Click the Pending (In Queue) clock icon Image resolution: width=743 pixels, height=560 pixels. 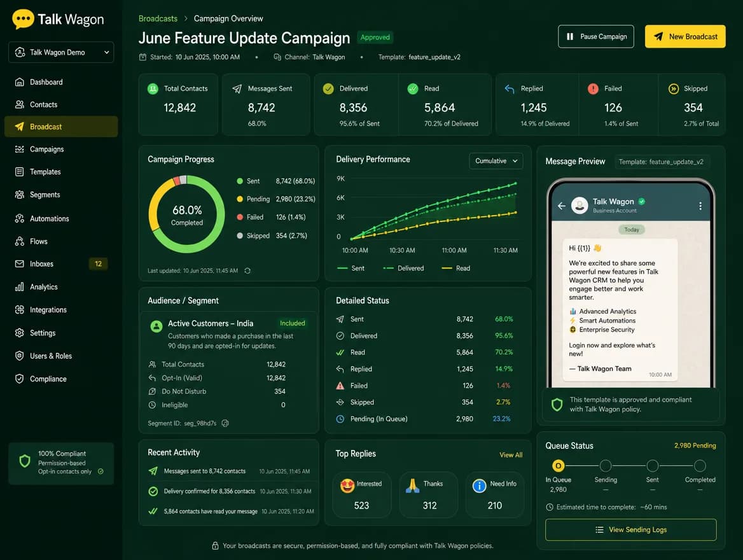tap(340, 419)
